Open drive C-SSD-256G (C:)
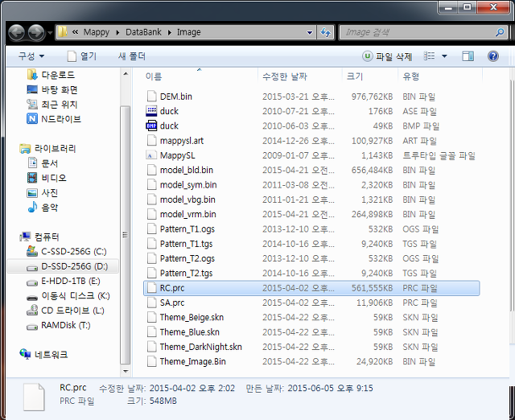 [x=66, y=252]
